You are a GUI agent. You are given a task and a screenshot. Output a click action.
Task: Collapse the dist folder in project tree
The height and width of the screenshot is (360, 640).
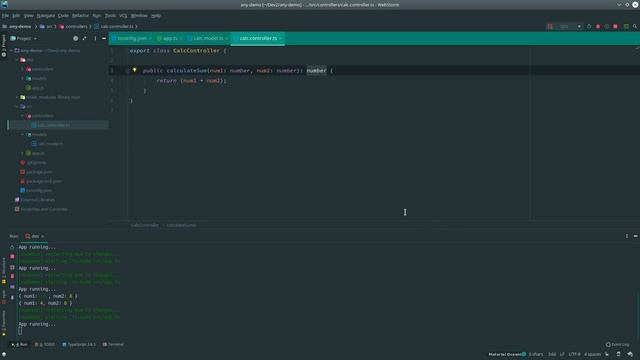pos(17,60)
